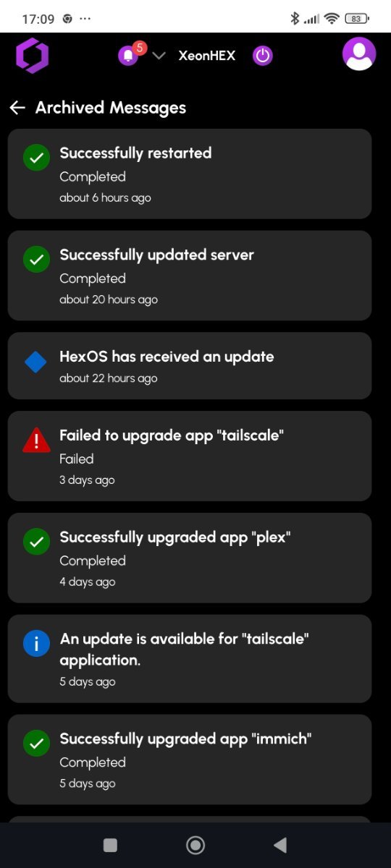The width and height of the screenshot is (391, 868).
Task: Open the "Successfully restarted" message
Action: 190,174
